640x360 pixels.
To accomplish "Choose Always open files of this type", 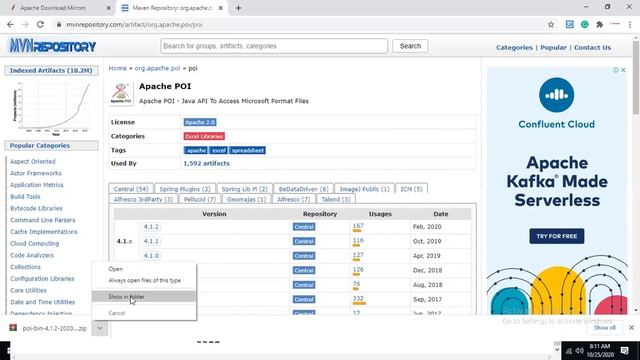I will 144,280.
